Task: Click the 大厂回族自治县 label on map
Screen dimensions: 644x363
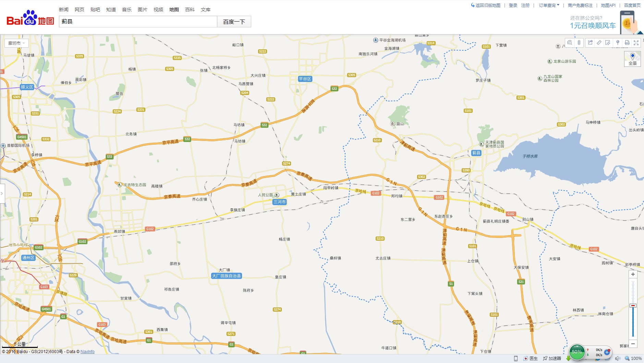Action: coord(227,276)
